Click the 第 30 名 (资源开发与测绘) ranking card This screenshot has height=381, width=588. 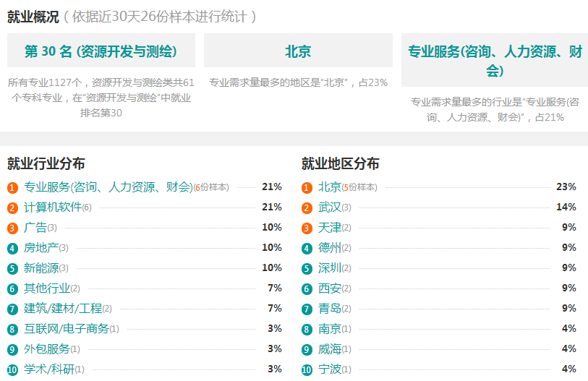pyautogui.click(x=101, y=51)
